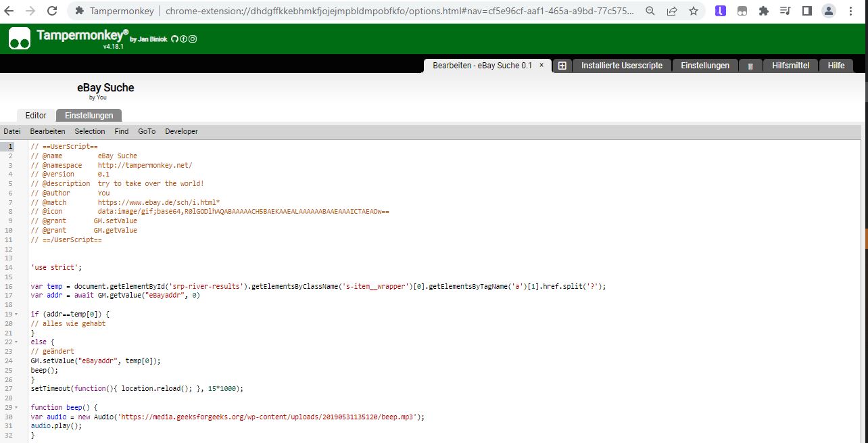
Task: Click the '@grant GM.getValue' line
Action: pos(84,230)
